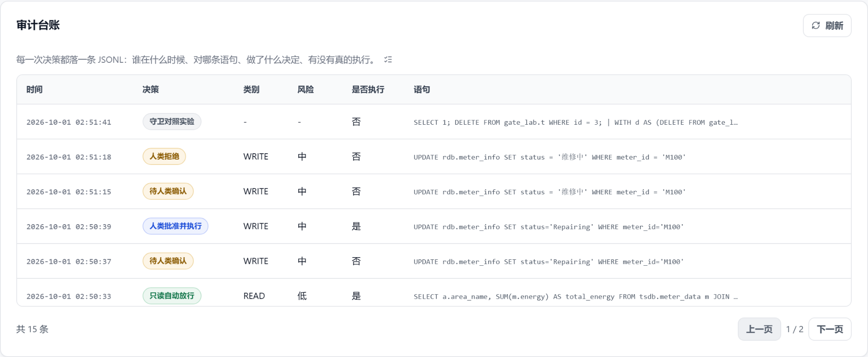Click the 风险 column header

tap(306, 89)
